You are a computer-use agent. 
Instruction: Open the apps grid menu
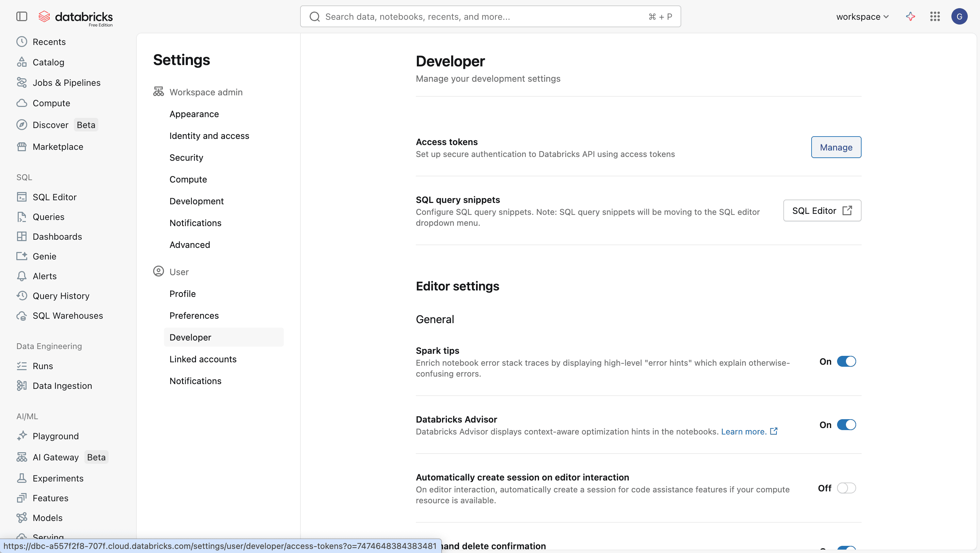tap(935, 16)
